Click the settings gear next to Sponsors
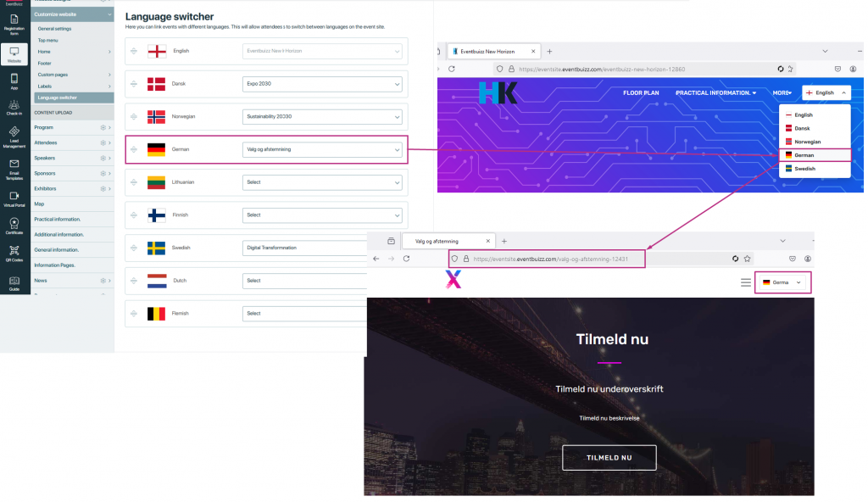This screenshot has height=502, width=868. coord(103,174)
